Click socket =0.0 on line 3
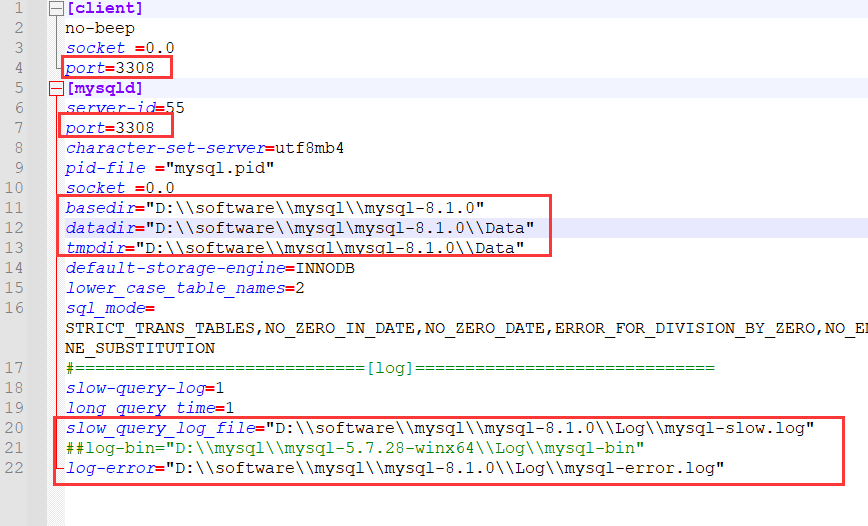The height and width of the screenshot is (526, 868). 120,48
